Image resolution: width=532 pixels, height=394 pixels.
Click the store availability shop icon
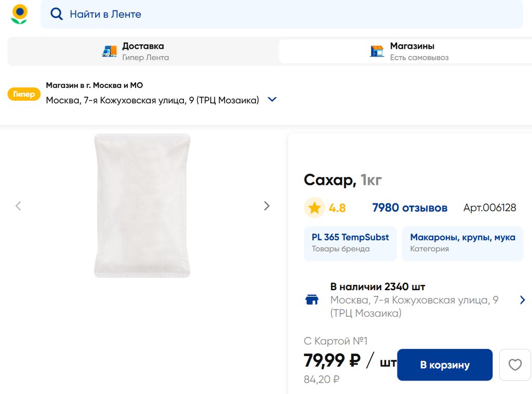pos(312,300)
